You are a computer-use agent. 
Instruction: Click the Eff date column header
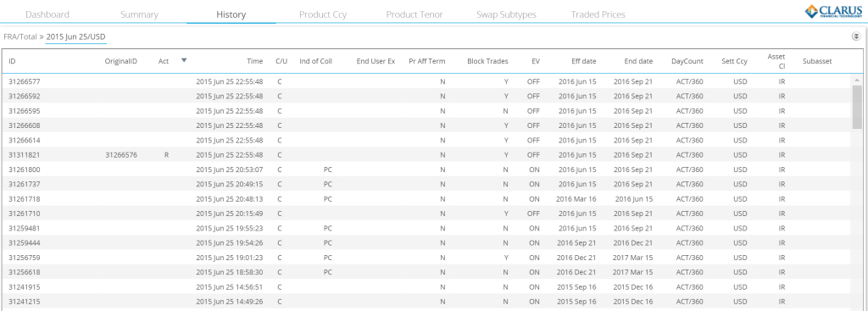[584, 61]
